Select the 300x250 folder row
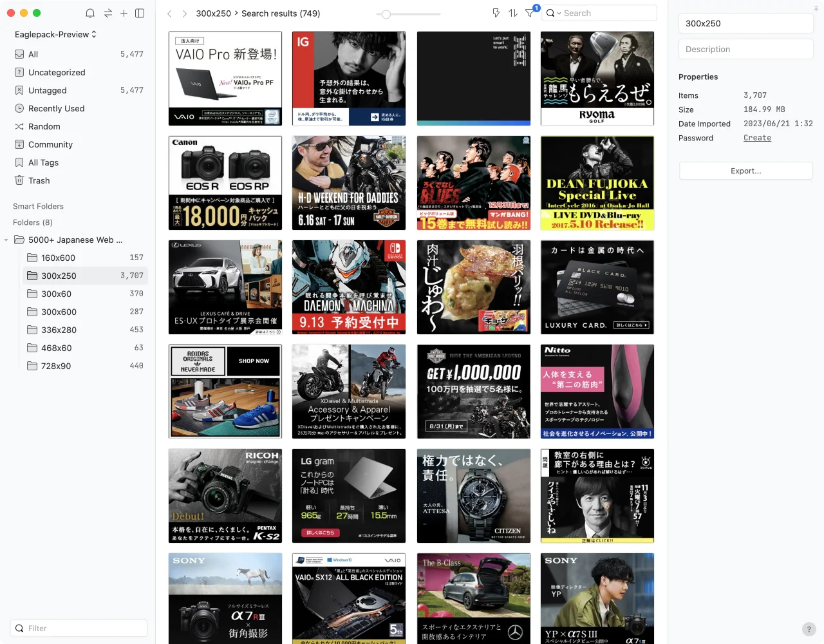The width and height of the screenshot is (824, 644). coord(84,276)
